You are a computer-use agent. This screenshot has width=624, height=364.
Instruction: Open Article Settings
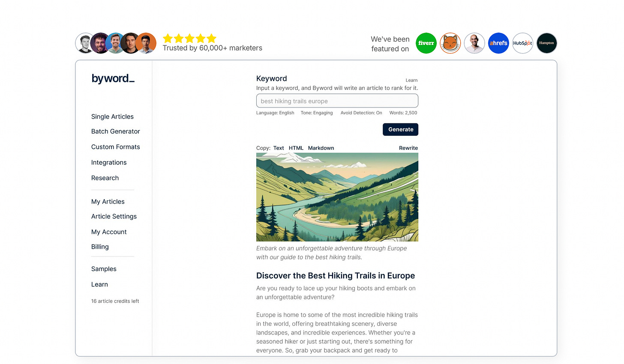(x=114, y=217)
